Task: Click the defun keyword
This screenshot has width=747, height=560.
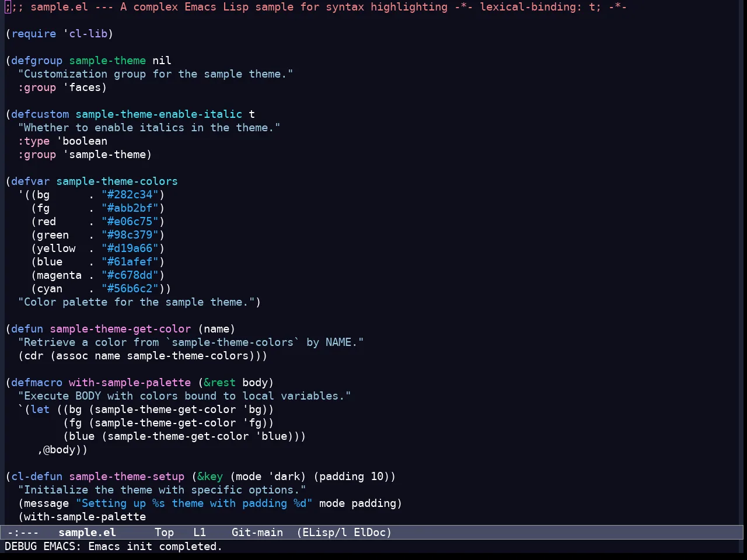Action: click(27, 328)
